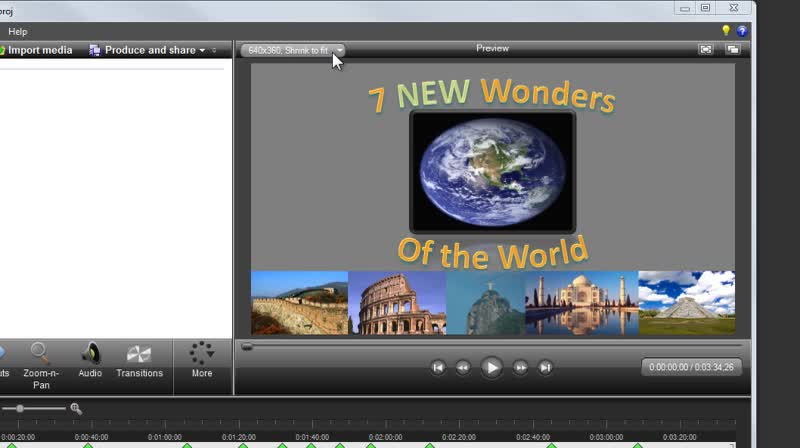This screenshot has height=448, width=800.
Task: Open the Audio tool
Action: (90, 360)
